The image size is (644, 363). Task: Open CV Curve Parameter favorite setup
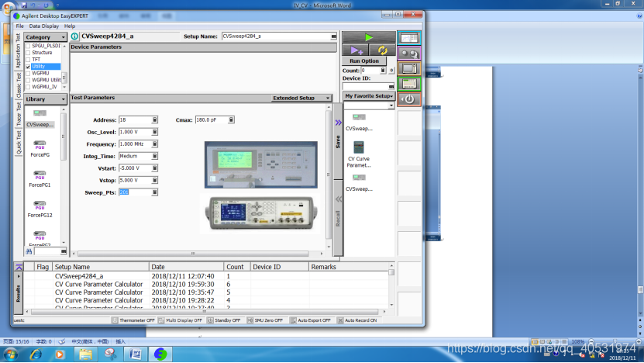pyautogui.click(x=359, y=154)
